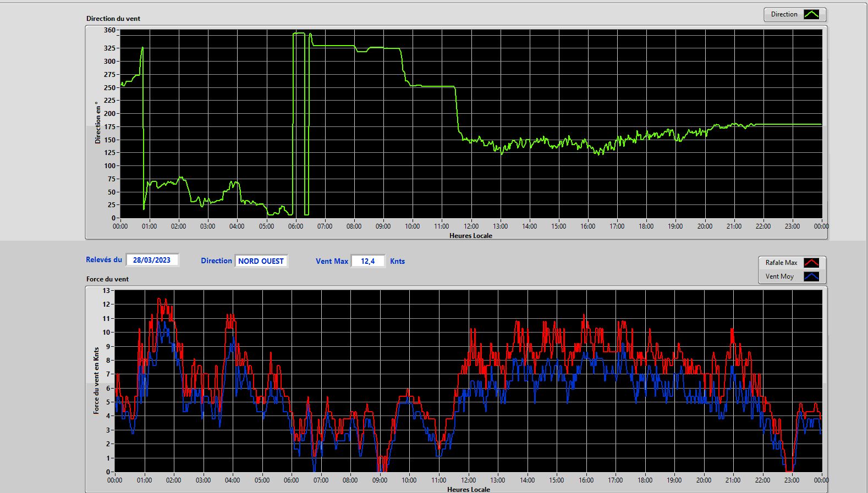
Task: Click the Direction en ° axis label
Action: pos(98,123)
